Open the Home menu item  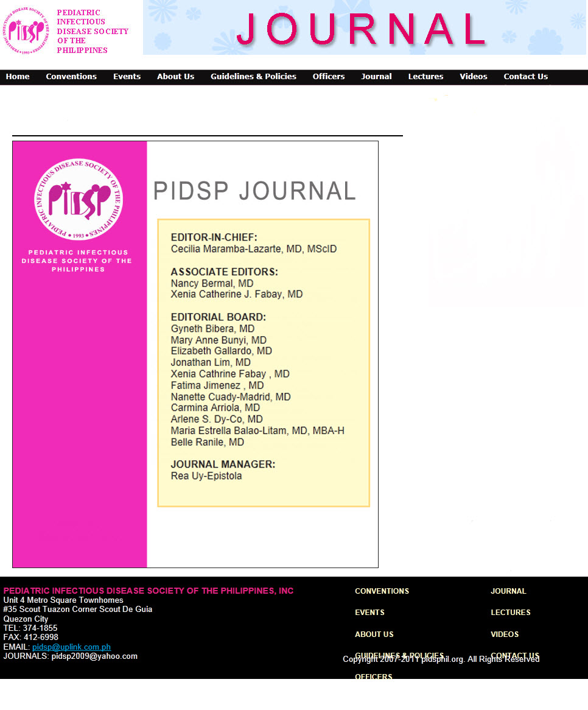point(18,77)
